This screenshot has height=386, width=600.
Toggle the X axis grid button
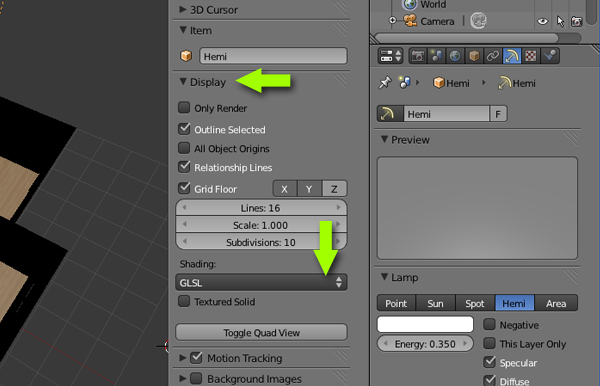(x=285, y=189)
